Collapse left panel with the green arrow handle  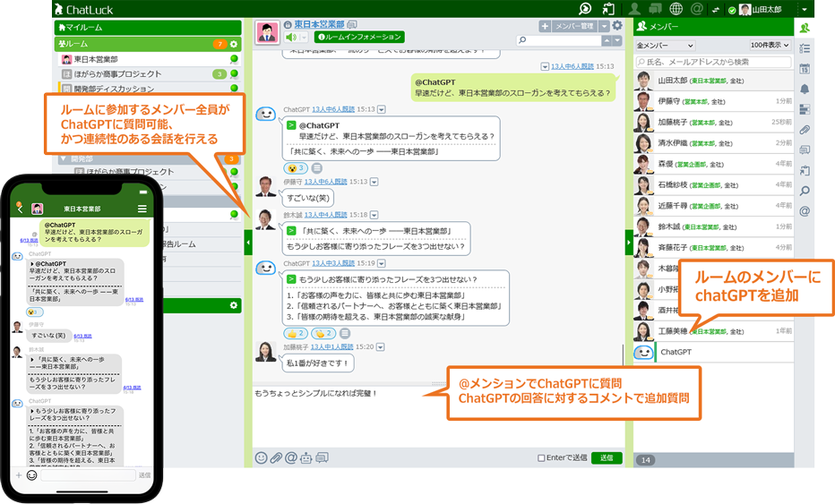(x=248, y=243)
